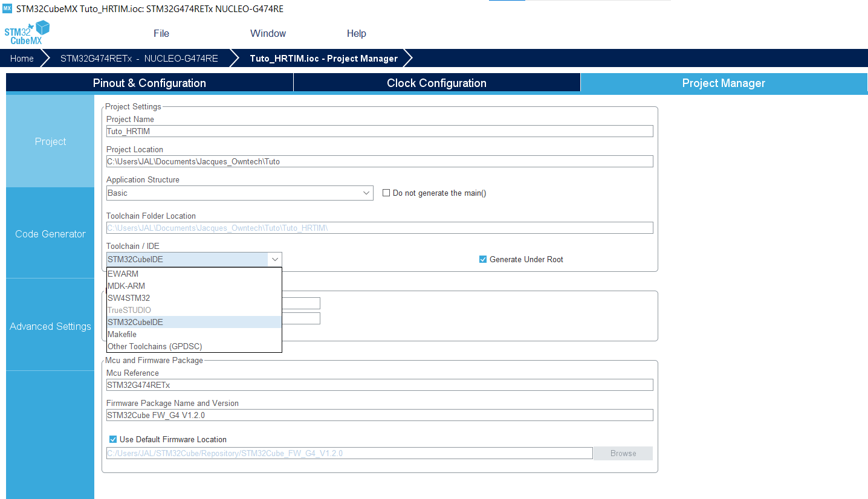Choose SW4STM32 from toolchain list
This screenshot has width=868, height=499.
coord(194,298)
